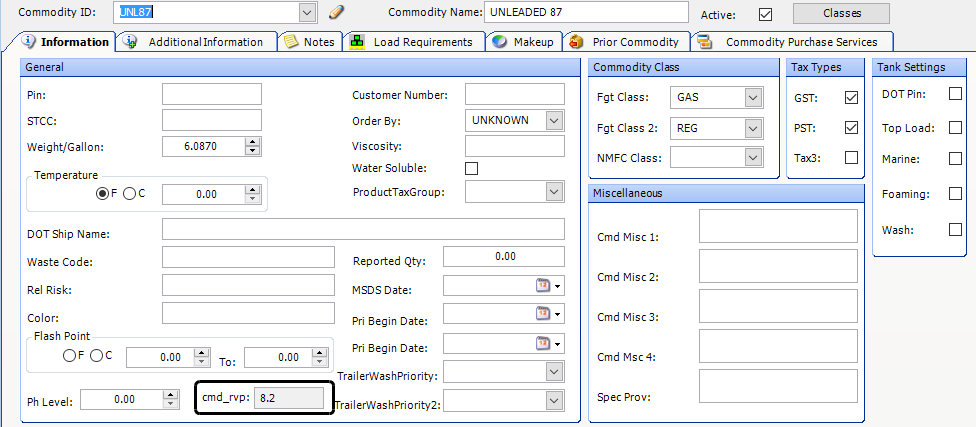The width and height of the screenshot is (976, 427).
Task: Click the Customer Number field
Action: (515, 94)
